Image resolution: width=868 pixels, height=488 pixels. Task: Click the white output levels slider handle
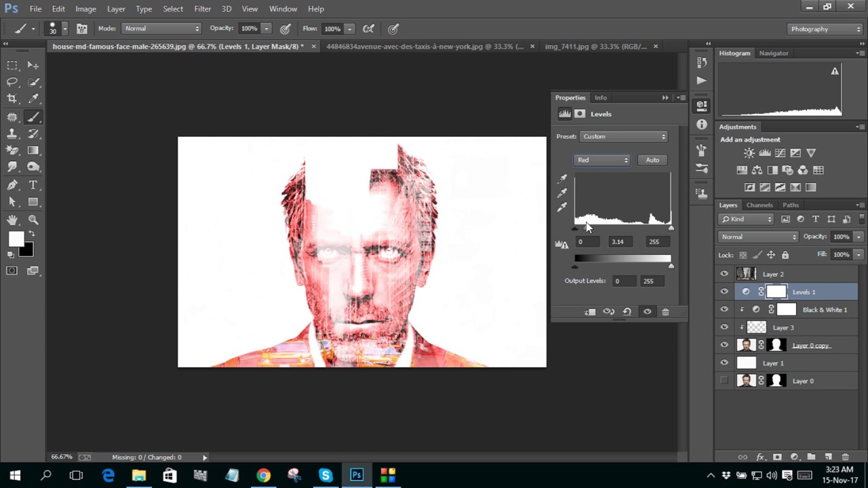point(671,266)
